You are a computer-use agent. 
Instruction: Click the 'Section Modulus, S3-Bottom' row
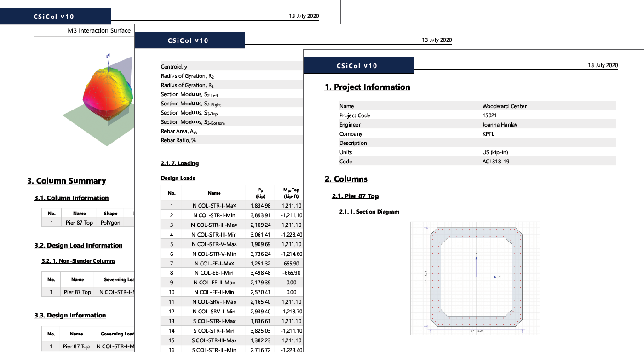coord(232,122)
